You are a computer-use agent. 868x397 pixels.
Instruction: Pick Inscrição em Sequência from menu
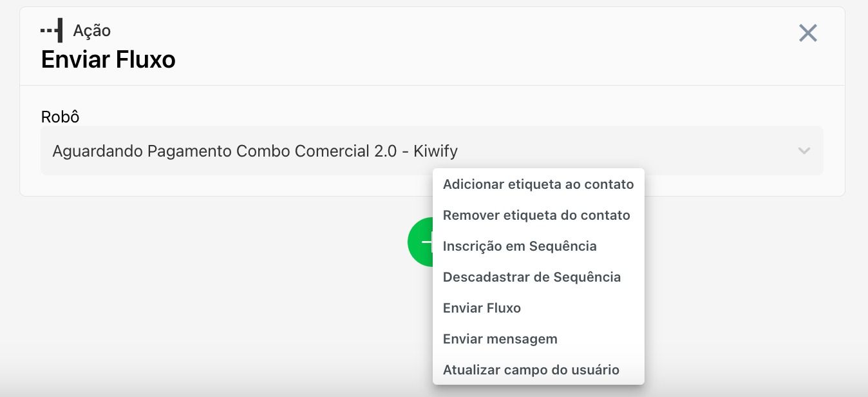[520, 246]
